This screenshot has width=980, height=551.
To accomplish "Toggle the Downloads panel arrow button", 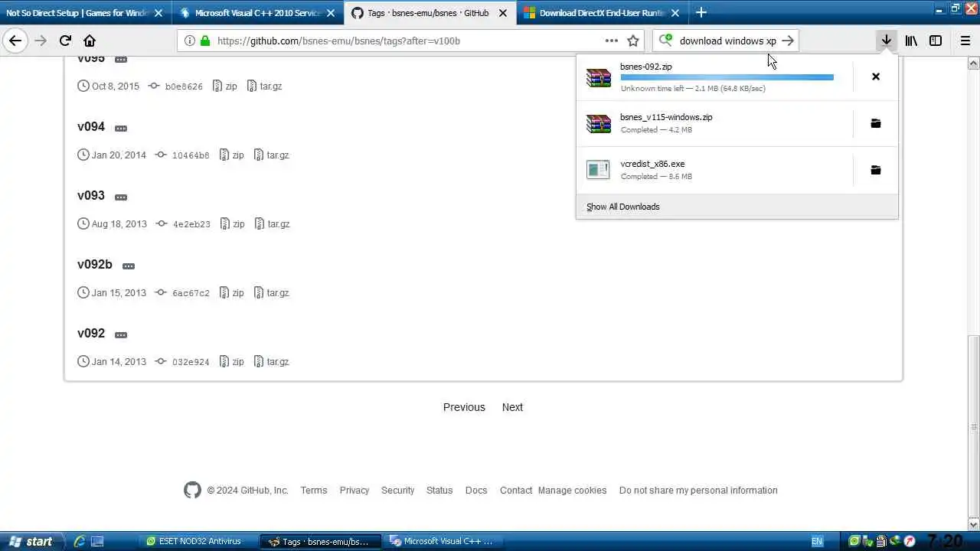I will [886, 41].
